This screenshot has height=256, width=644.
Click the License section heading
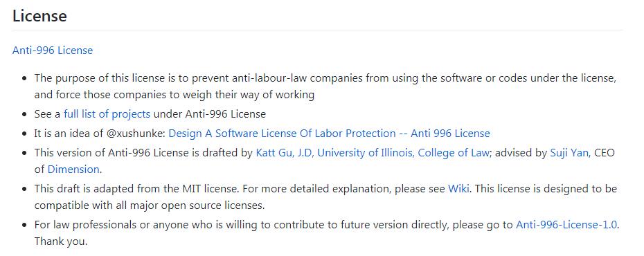click(x=39, y=16)
